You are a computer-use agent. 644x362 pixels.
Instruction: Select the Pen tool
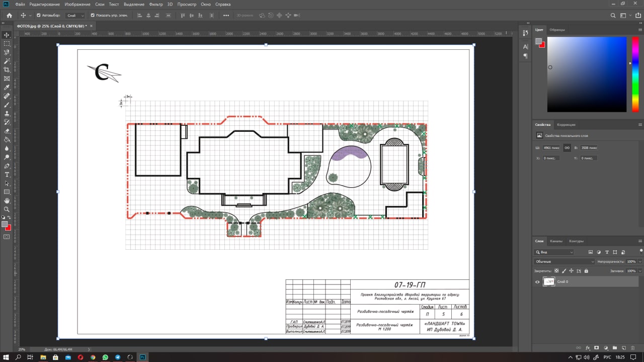pos(7,166)
